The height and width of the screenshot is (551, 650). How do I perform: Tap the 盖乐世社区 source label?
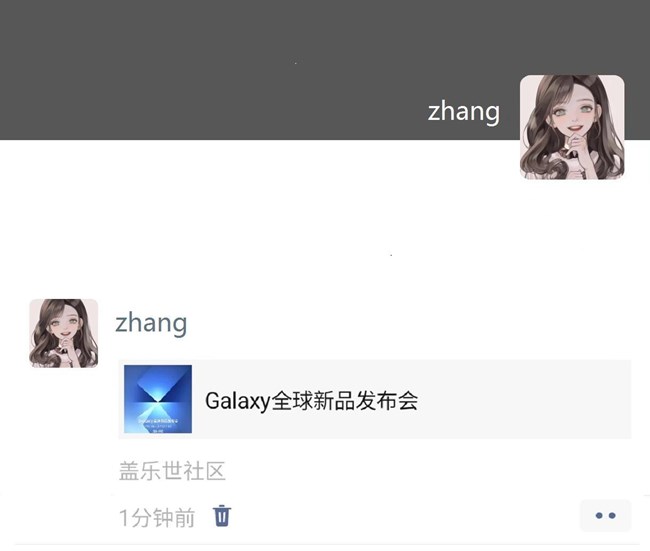coord(172,471)
